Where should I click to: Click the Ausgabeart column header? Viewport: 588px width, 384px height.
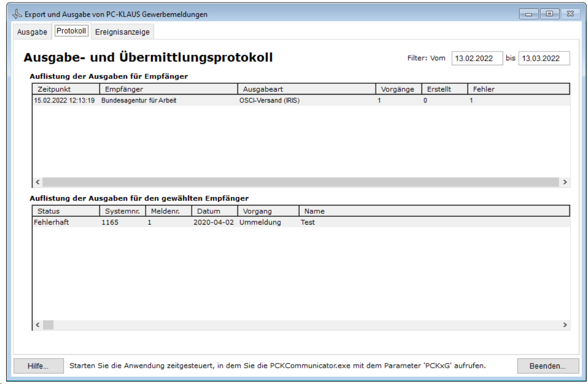[307, 89]
